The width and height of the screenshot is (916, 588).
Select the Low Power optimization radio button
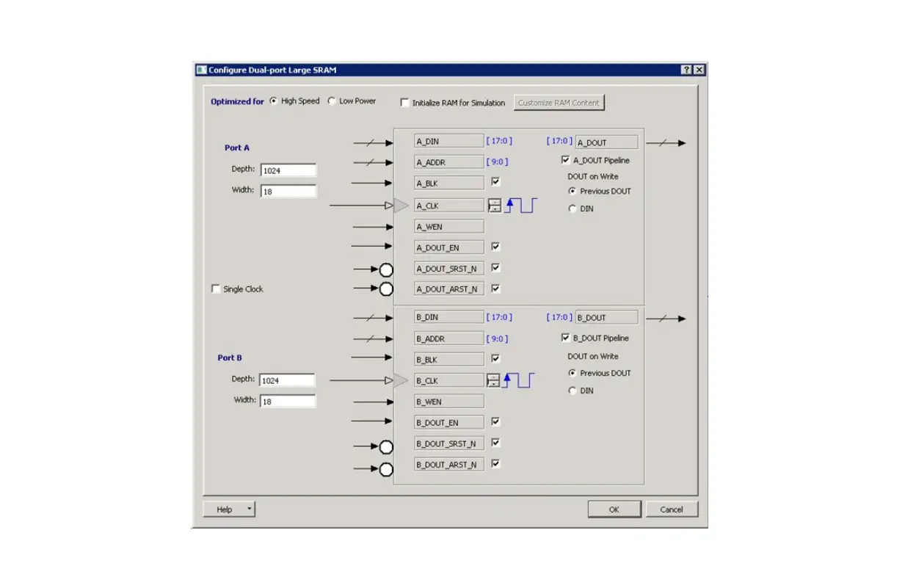click(332, 101)
